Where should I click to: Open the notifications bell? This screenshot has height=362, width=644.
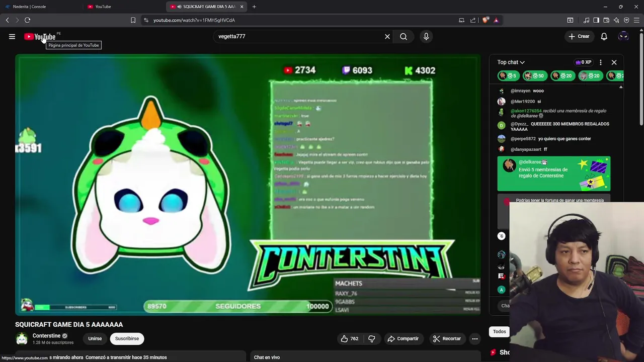[x=604, y=36]
